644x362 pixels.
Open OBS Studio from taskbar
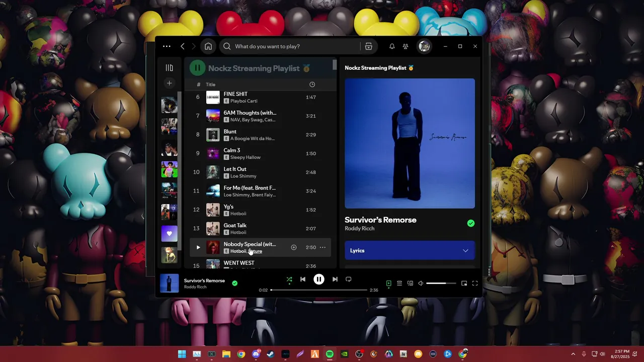click(359, 354)
